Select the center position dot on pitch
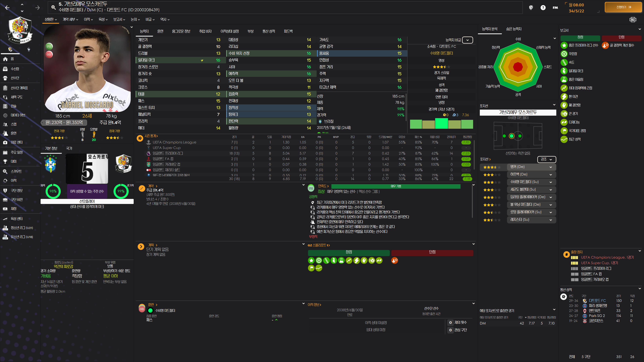644x362 pixels. [512, 136]
